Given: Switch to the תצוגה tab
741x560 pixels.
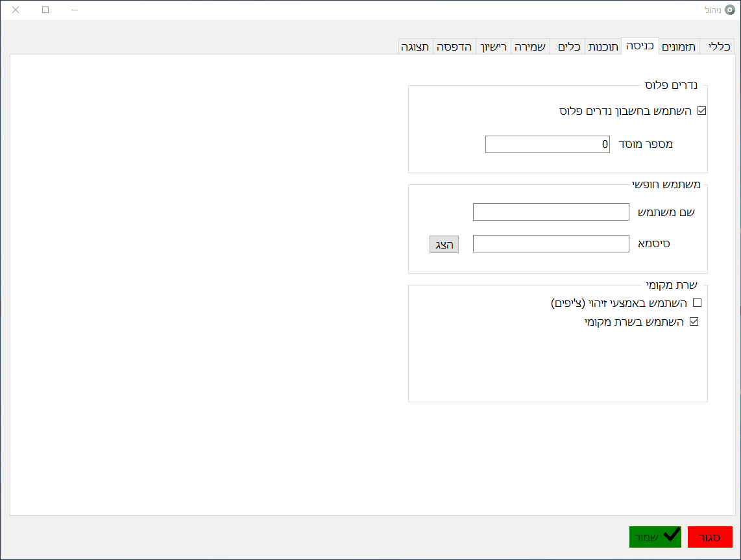Looking at the screenshot, I should [x=415, y=47].
